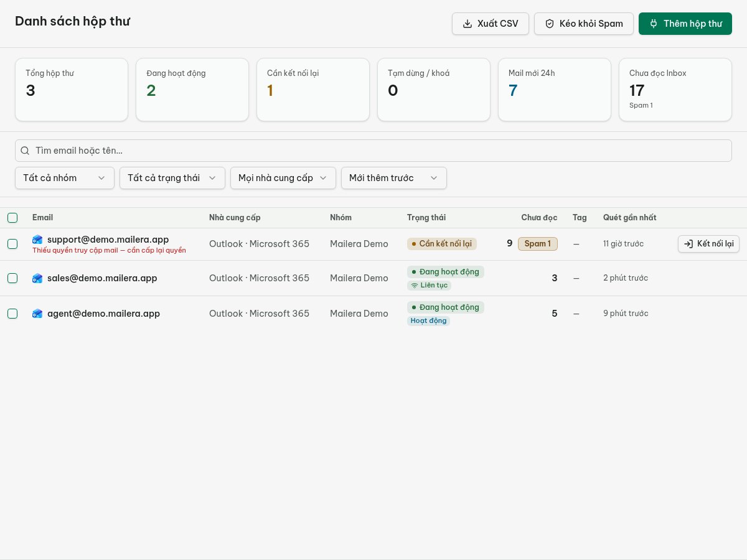Sort by the Chưa đọc column header
747x560 pixels.
point(539,218)
